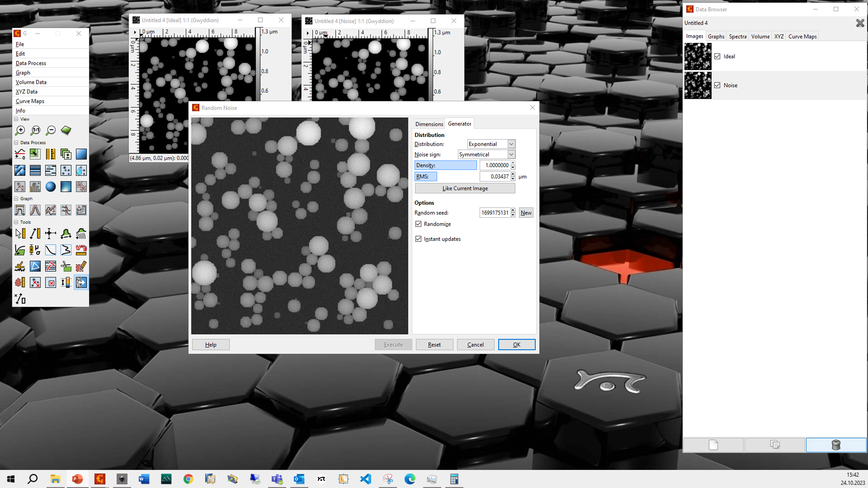Collapse the Graph toolbox section
868x488 pixels.
pos(16,199)
